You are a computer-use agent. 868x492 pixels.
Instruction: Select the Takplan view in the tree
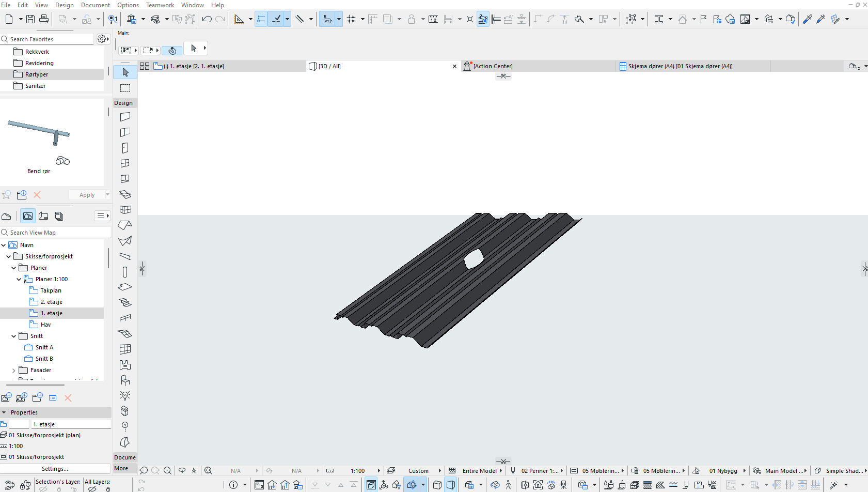51,290
